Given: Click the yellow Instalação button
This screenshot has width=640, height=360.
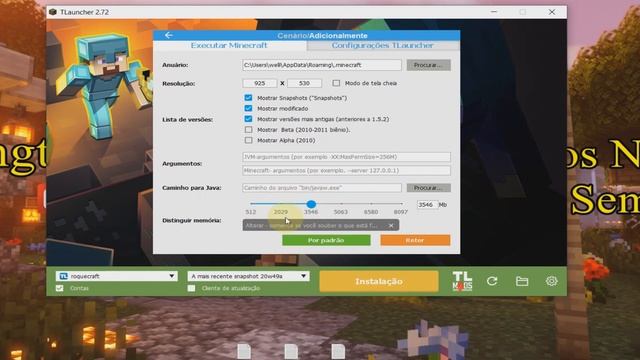Looking at the screenshot, I should click(379, 281).
